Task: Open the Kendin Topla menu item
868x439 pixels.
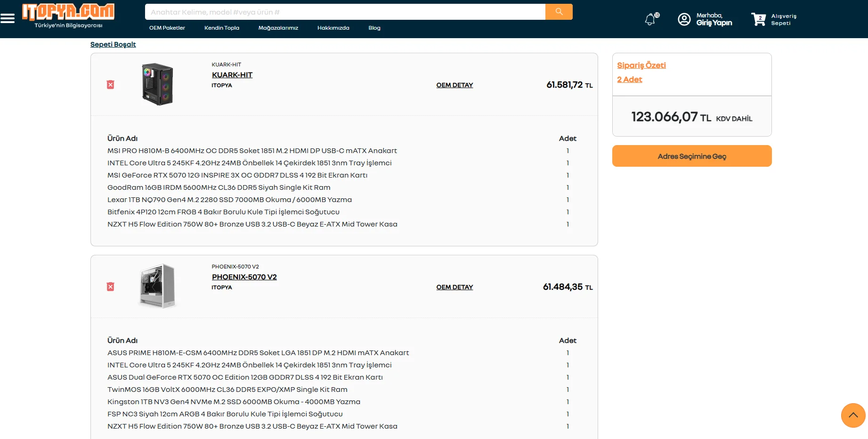Action: (x=222, y=28)
